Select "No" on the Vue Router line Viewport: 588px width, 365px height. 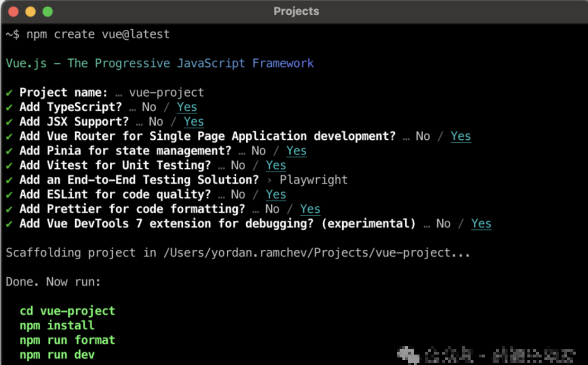423,137
